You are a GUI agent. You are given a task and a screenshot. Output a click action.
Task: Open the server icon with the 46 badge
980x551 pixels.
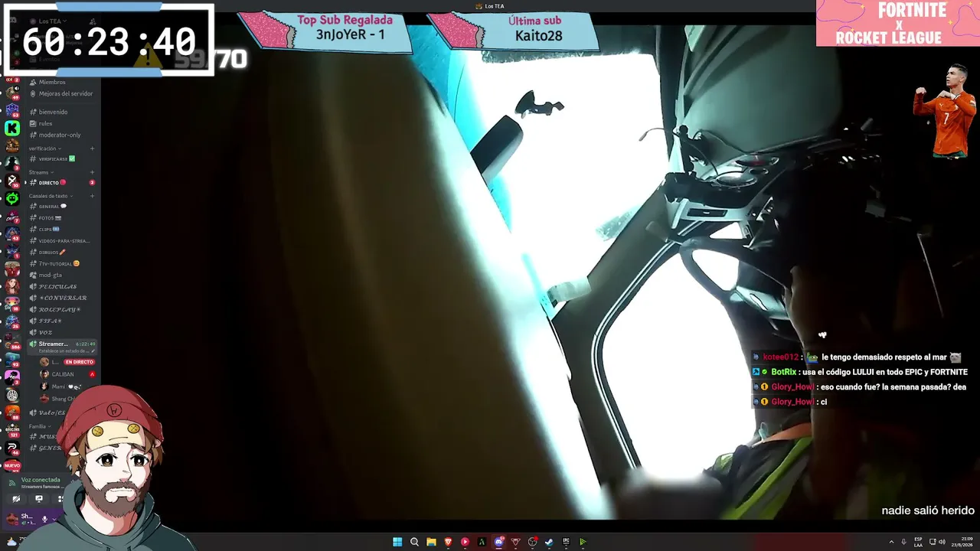12,448
